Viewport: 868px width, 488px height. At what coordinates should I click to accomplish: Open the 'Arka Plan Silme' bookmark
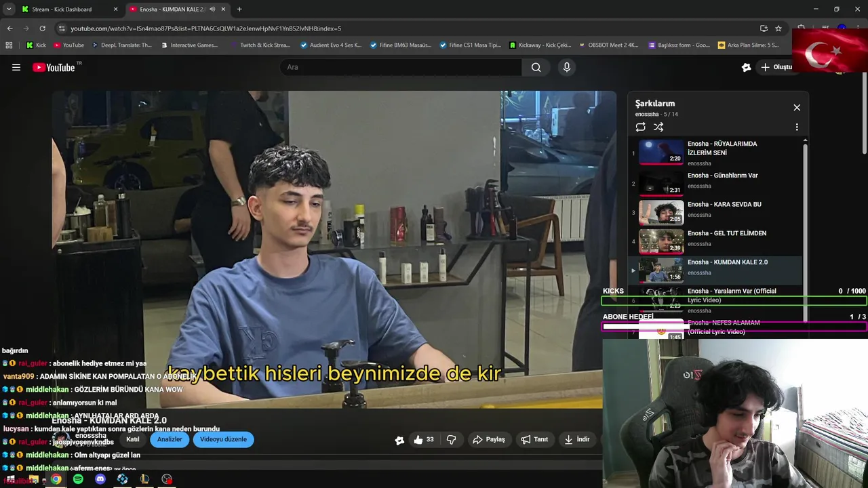pos(748,45)
